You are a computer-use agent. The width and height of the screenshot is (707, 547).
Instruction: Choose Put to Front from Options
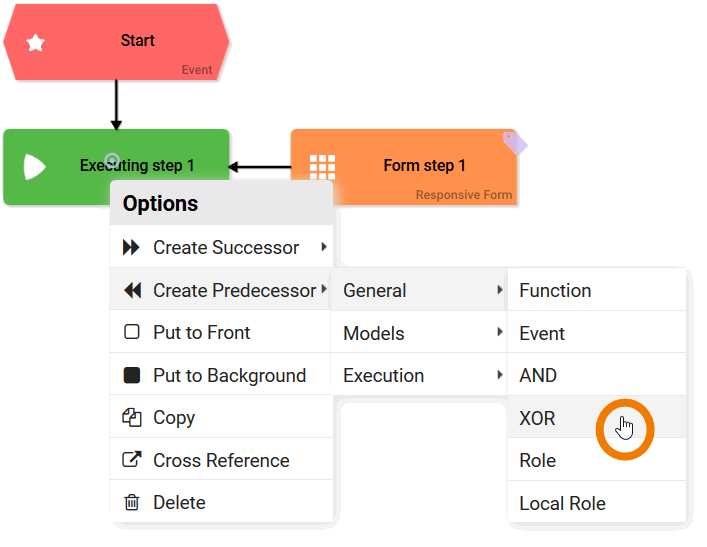click(x=201, y=333)
